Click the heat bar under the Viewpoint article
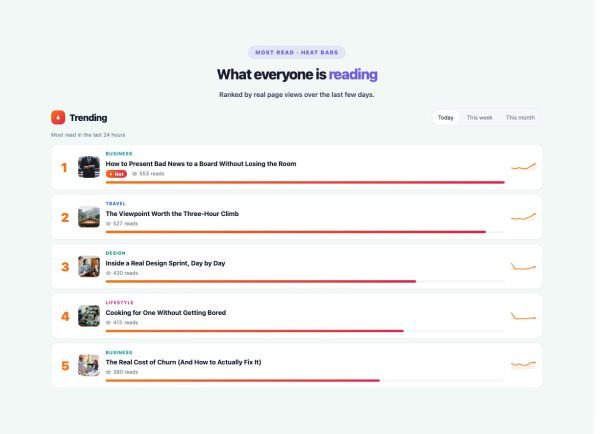The height and width of the screenshot is (434, 600). tap(305, 232)
